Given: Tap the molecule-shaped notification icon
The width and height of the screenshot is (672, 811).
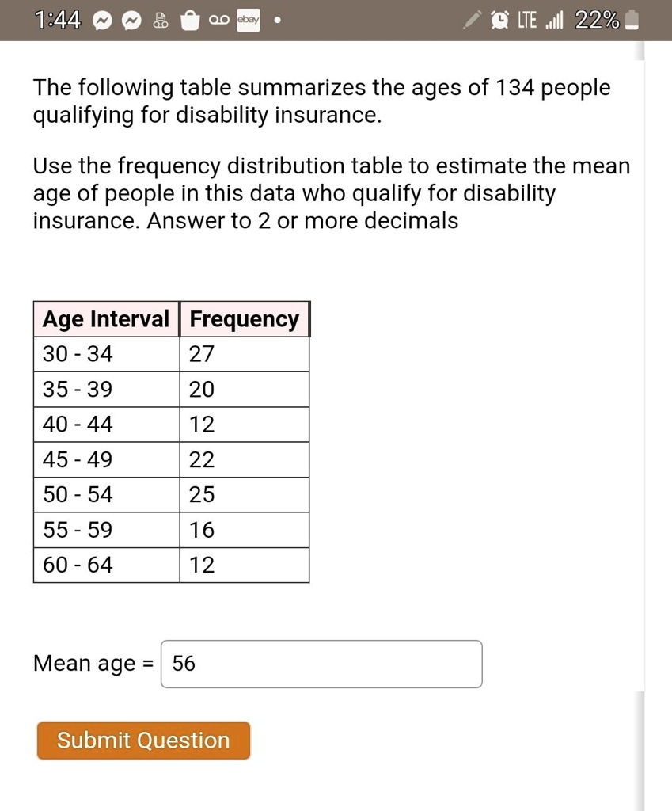Looking at the screenshot, I should click(161, 19).
